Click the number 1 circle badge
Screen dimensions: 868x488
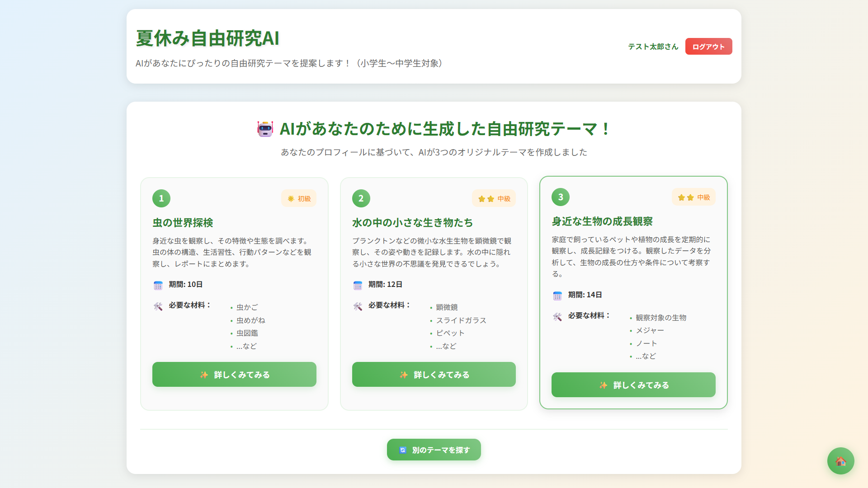161,198
